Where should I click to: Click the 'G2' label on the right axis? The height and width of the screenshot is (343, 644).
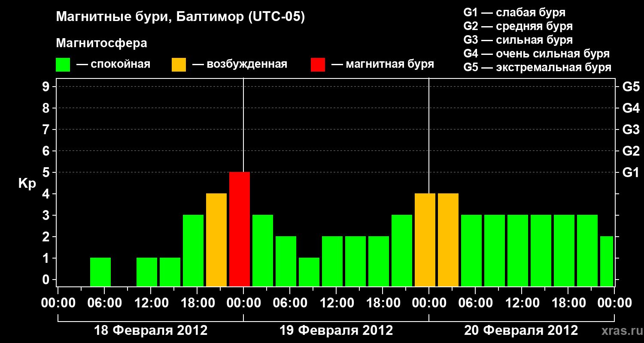tap(631, 151)
